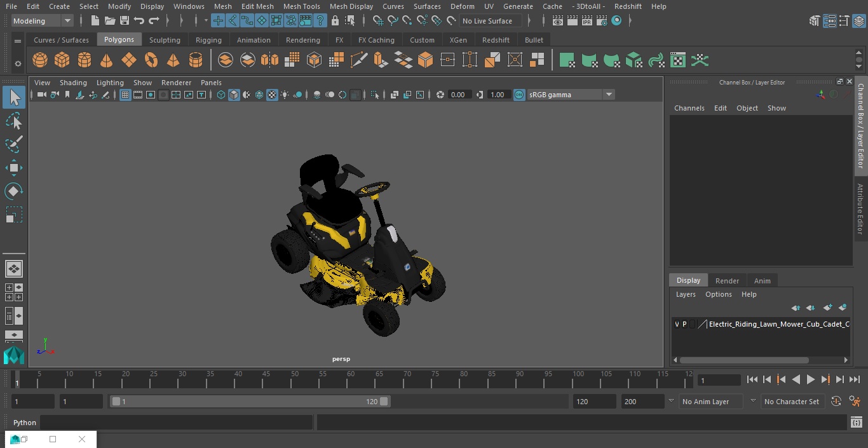The width and height of the screenshot is (868, 448).
Task: Click the Multi-Cut knife shelf icon
Action: [359, 60]
